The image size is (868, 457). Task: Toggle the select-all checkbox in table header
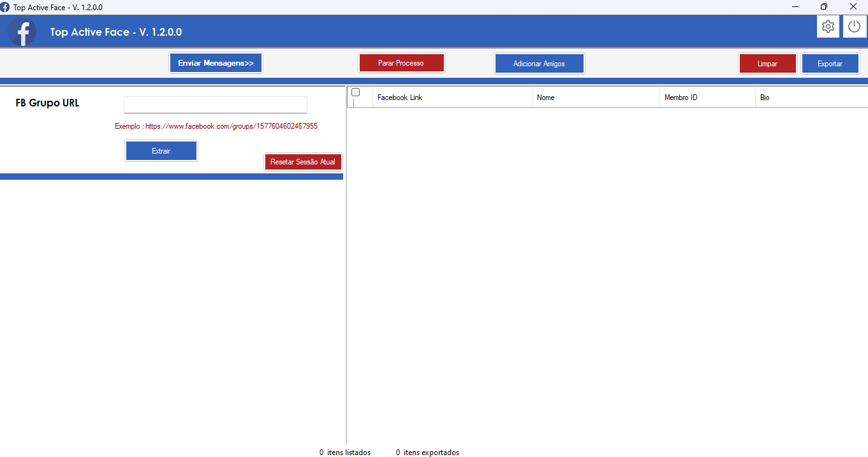pyautogui.click(x=356, y=92)
